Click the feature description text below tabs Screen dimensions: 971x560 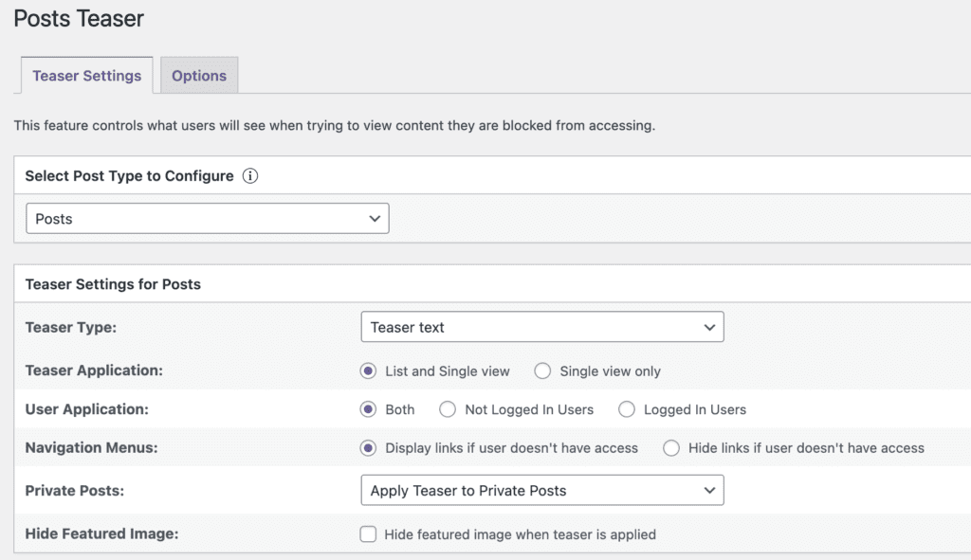[x=334, y=125]
